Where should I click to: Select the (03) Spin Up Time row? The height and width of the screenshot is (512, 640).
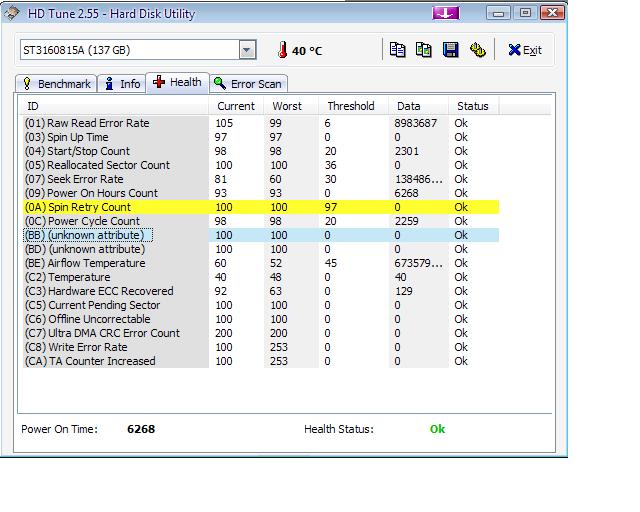click(261, 137)
